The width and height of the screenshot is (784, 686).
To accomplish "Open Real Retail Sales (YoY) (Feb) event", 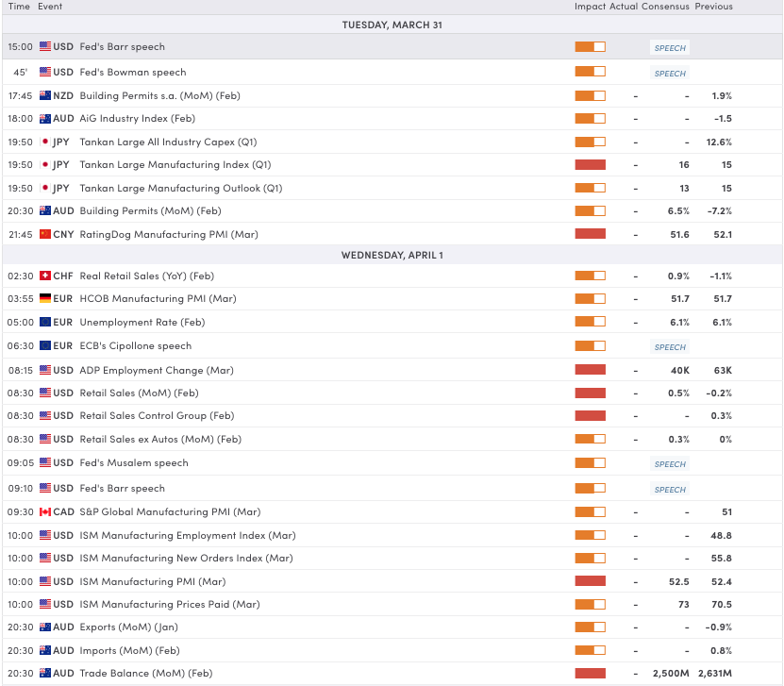I will click(x=147, y=276).
